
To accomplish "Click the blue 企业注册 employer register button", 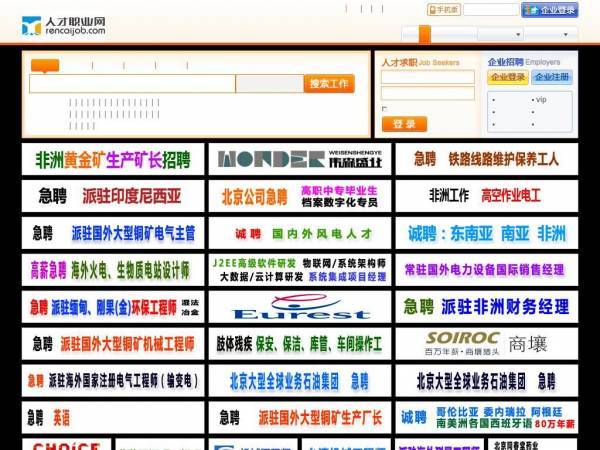I will [552, 77].
